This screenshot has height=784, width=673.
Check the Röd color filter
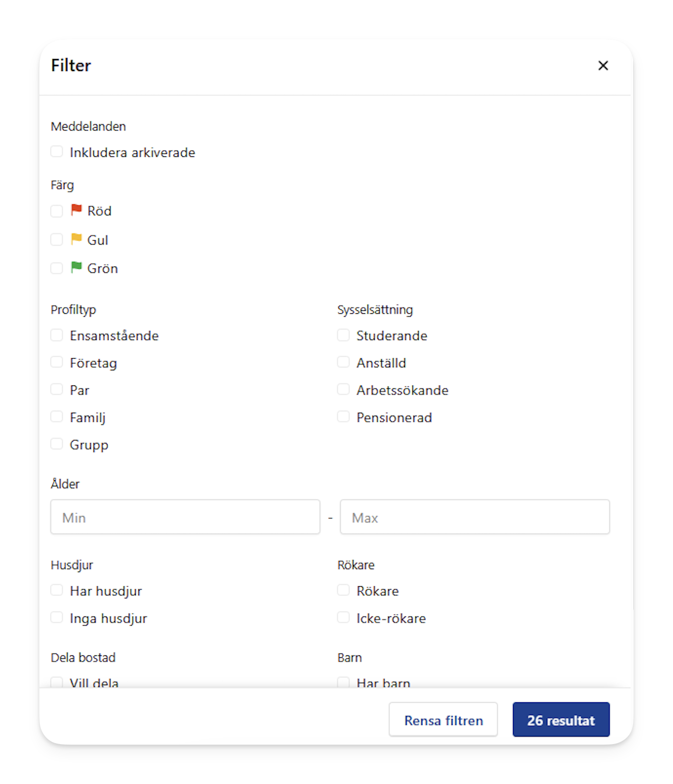coord(57,211)
